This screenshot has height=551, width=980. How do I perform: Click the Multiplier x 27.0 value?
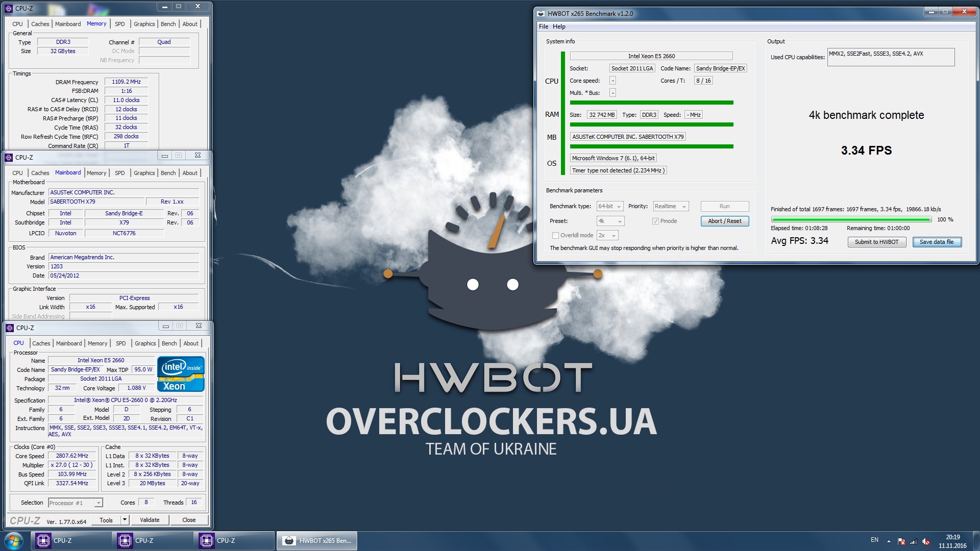tap(72, 465)
